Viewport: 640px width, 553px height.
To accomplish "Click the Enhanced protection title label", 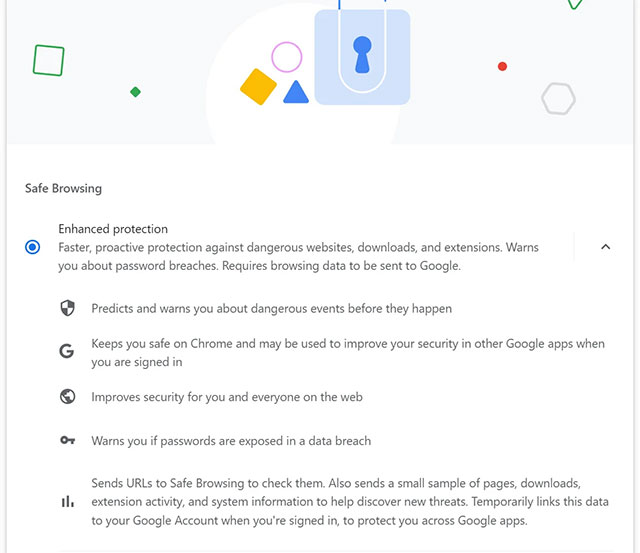I will pyautogui.click(x=113, y=229).
